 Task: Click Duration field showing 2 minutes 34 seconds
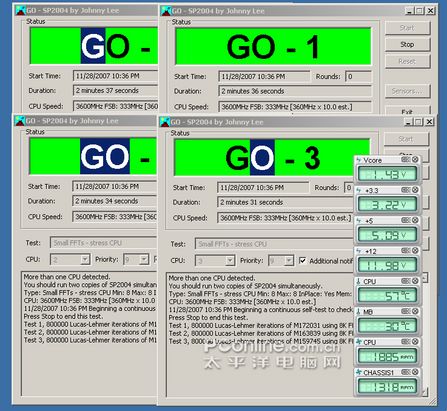[x=114, y=201]
